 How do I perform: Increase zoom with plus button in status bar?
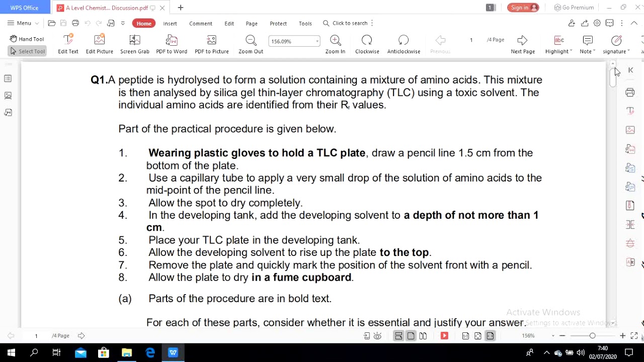coord(623,336)
